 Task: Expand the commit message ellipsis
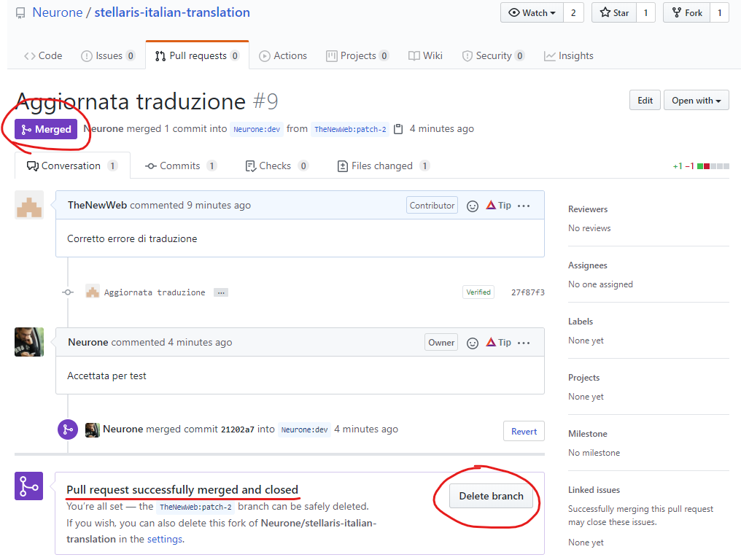click(x=221, y=292)
